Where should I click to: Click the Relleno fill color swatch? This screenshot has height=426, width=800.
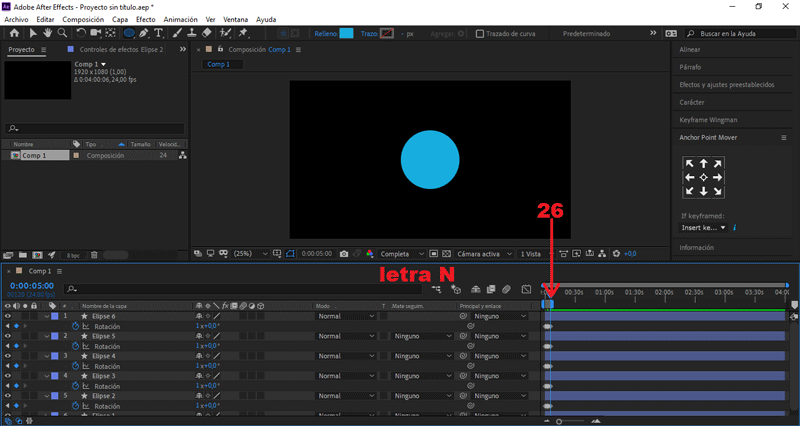[346, 33]
